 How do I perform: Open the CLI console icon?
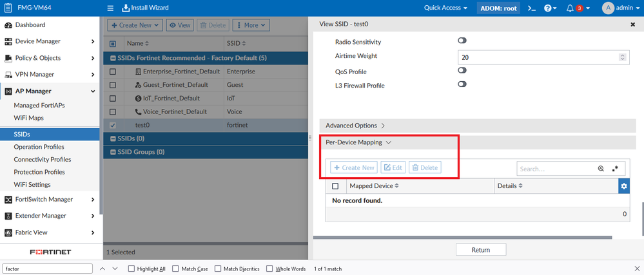click(531, 8)
